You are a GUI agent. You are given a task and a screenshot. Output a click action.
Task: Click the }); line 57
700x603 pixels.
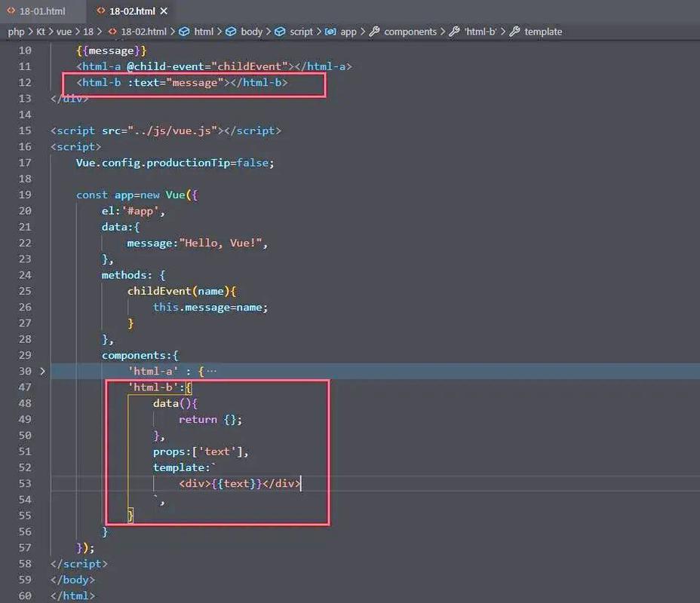point(85,548)
